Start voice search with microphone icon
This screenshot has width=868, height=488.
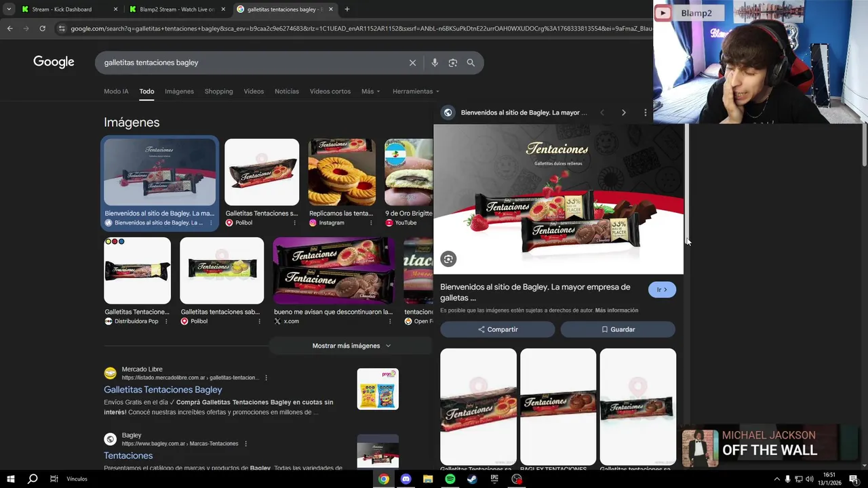coord(435,62)
